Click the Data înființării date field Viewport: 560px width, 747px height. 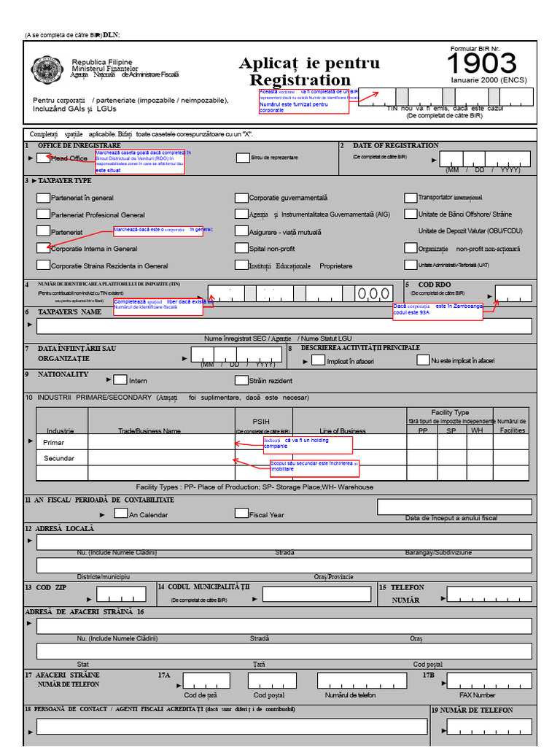click(236, 355)
